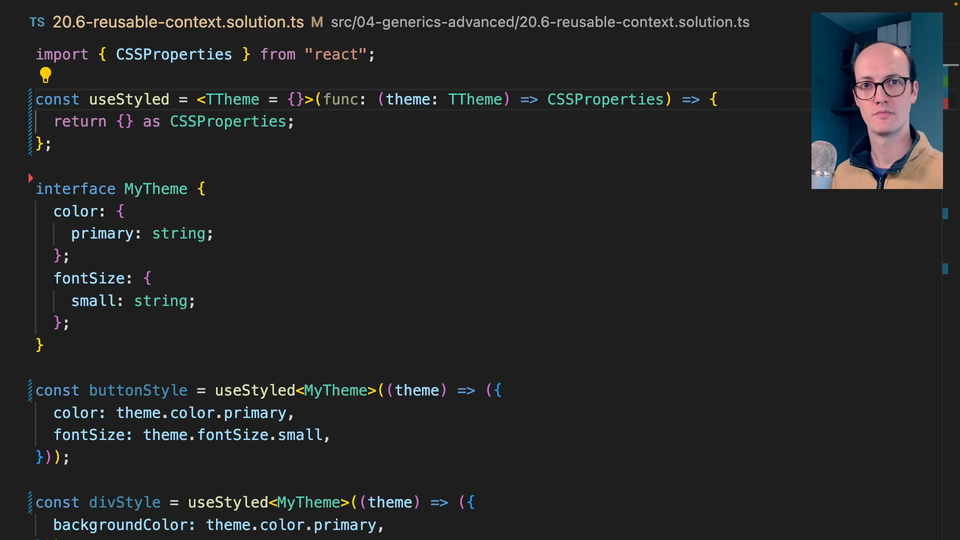Image resolution: width=960 pixels, height=540 pixels.
Task: Jump to the upper blue scrollbar marker
Action: 945,213
